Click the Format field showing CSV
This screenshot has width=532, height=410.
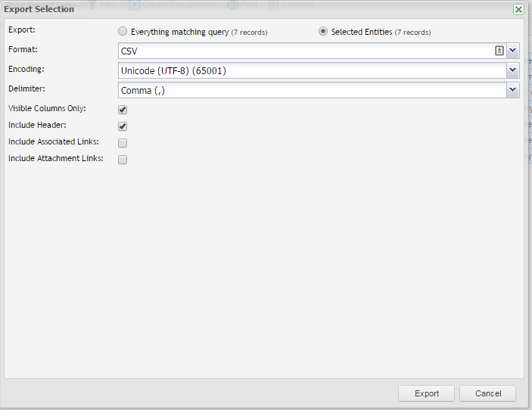click(x=303, y=51)
